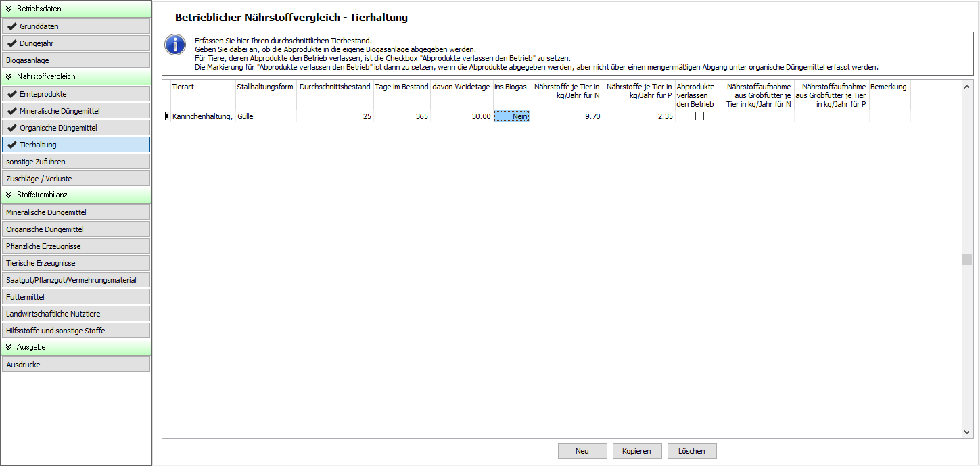The width and height of the screenshot is (980, 466).
Task: Collapse the Stoffstrombilanz section
Action: [8, 195]
